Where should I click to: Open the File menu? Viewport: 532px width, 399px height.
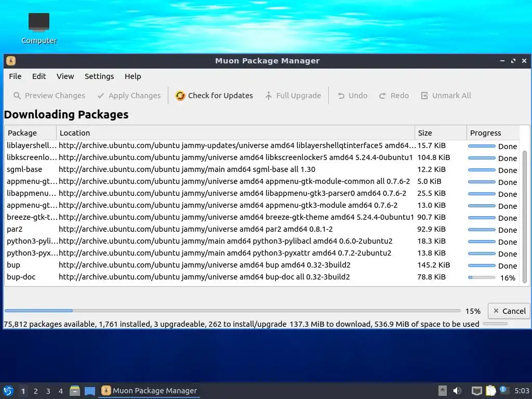(x=15, y=76)
